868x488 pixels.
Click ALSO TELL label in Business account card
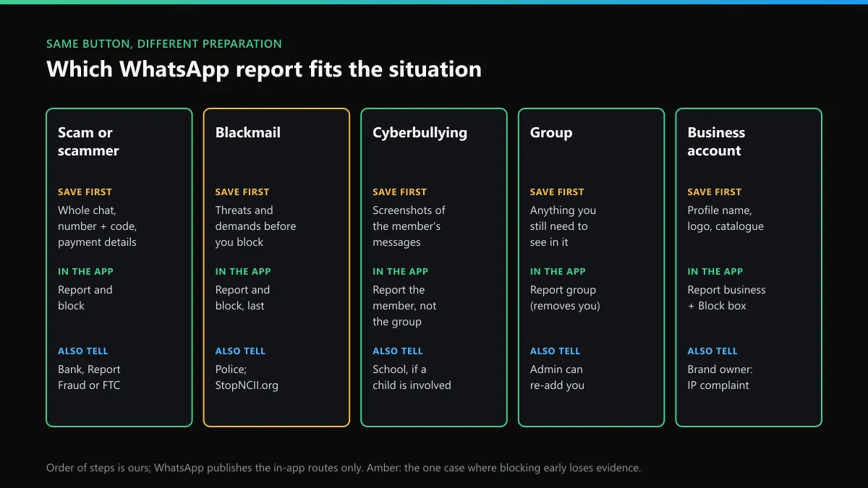tap(712, 351)
